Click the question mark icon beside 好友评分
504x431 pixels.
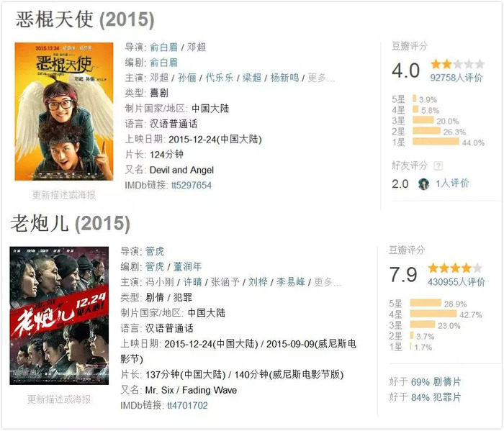click(438, 165)
